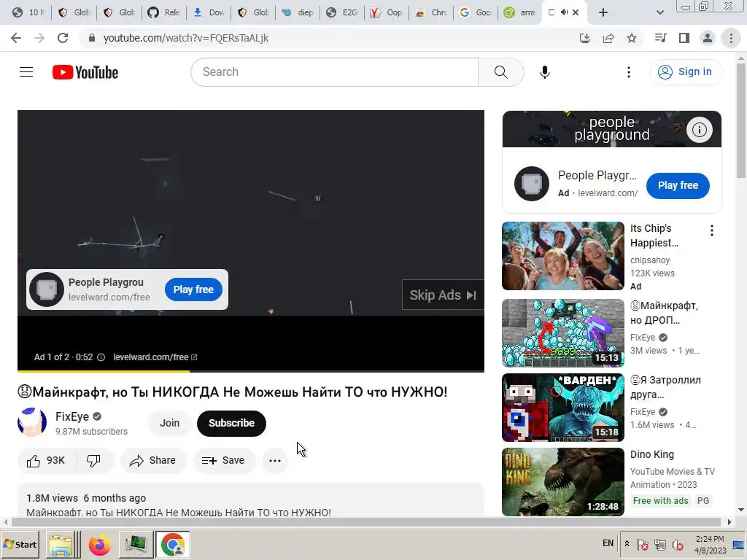This screenshot has width=747, height=560.
Task: Click Skip Ads on the video
Action: click(x=443, y=295)
